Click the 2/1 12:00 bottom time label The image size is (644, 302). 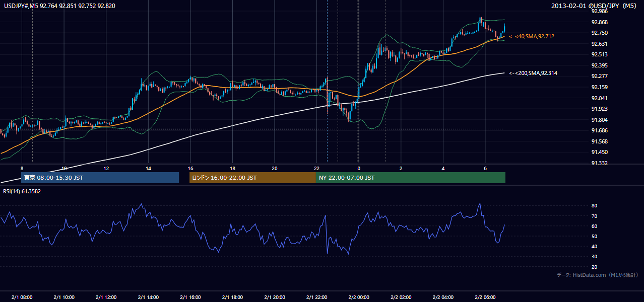coord(106,297)
